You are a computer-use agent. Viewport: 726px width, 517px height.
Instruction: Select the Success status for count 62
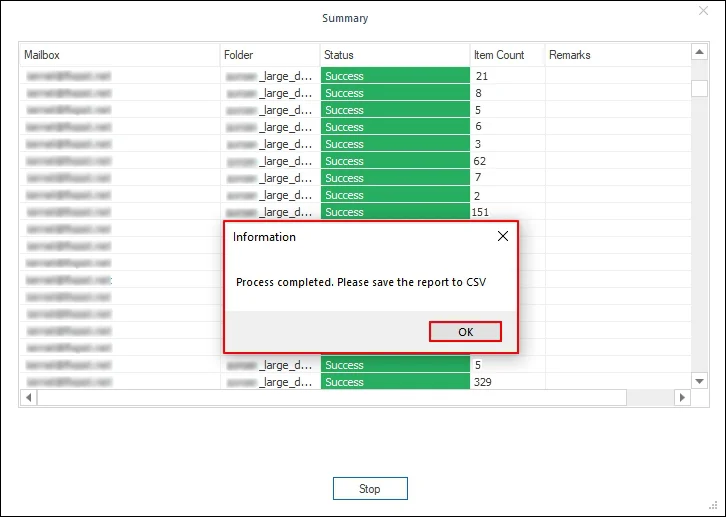[x=394, y=161]
